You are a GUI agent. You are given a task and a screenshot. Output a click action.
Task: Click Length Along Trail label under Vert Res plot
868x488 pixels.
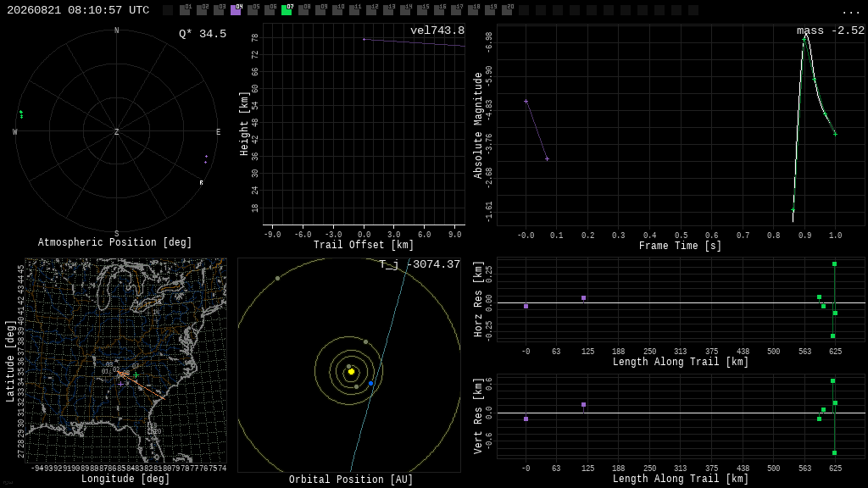(681, 479)
